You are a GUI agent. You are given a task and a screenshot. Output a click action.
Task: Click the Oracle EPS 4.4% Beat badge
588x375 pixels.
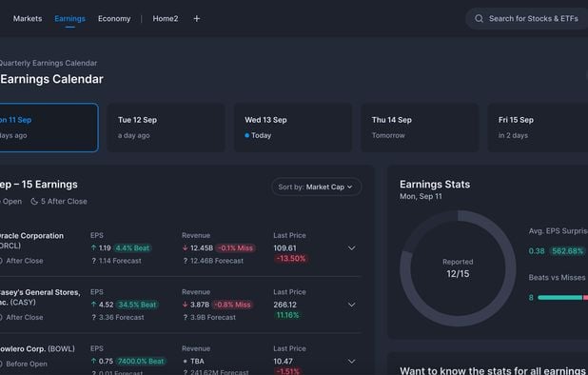[132, 247]
